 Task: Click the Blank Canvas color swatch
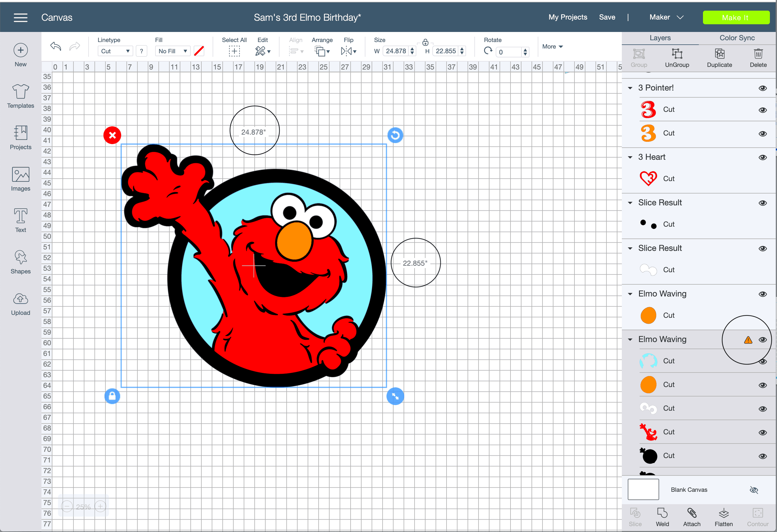tap(643, 489)
